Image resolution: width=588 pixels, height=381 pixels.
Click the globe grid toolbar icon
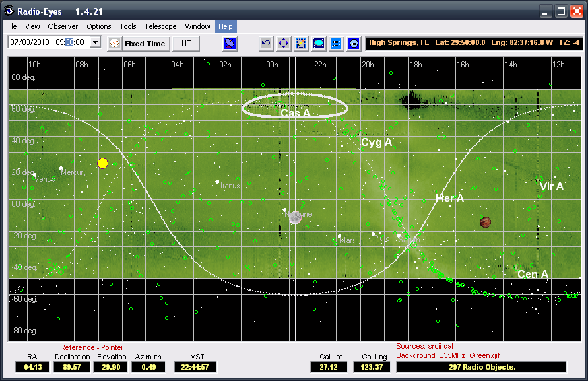coord(354,43)
